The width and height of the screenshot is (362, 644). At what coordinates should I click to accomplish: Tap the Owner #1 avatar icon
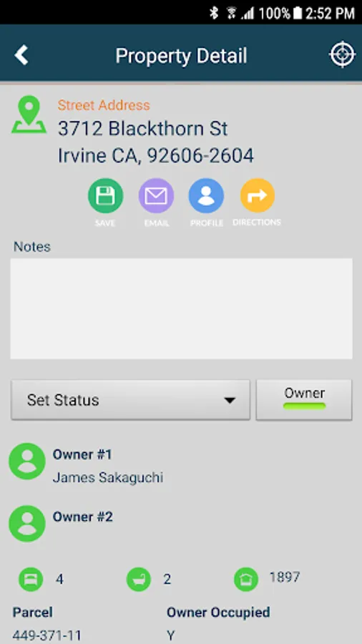(x=27, y=462)
